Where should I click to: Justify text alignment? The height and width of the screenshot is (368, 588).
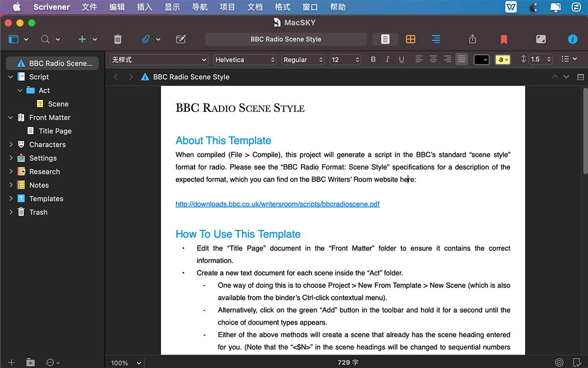(462, 59)
